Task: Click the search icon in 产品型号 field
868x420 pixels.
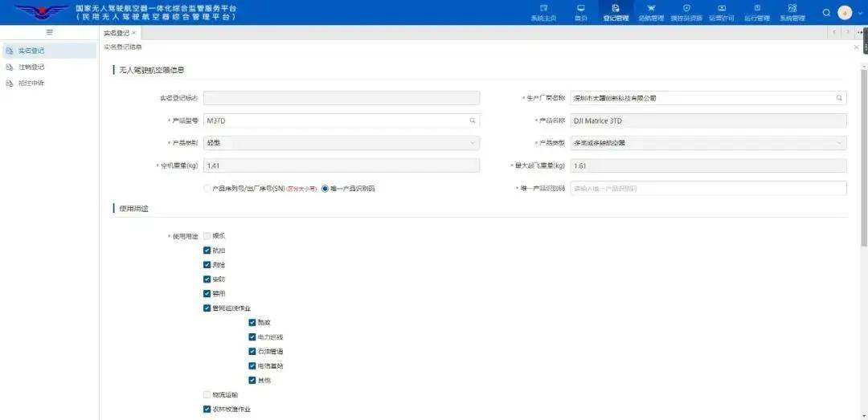Action: [x=473, y=120]
